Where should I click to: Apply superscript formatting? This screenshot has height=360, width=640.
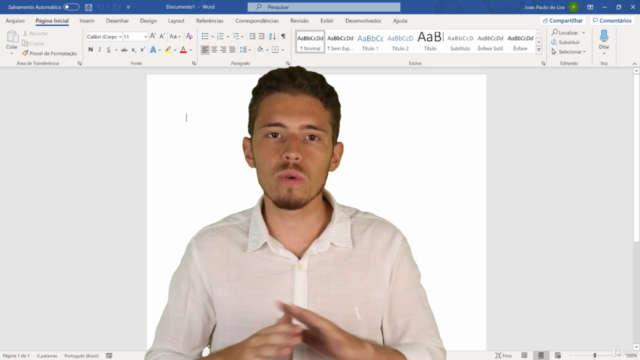pyautogui.click(x=142, y=50)
